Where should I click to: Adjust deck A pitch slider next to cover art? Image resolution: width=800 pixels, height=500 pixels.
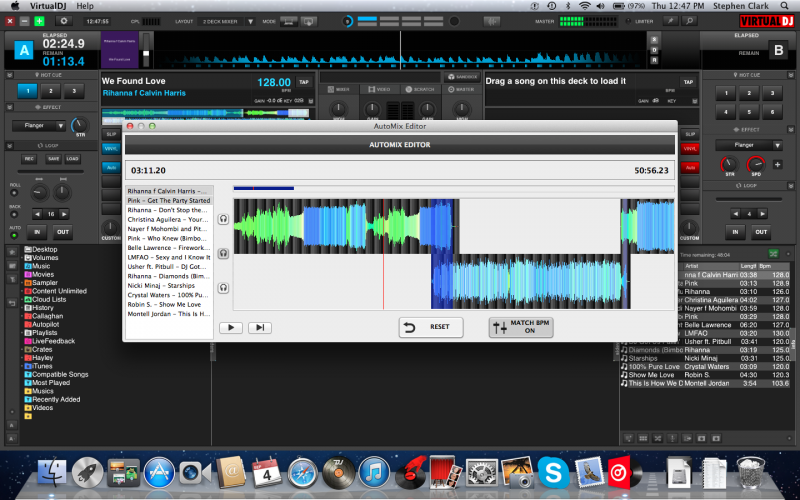coord(146,51)
